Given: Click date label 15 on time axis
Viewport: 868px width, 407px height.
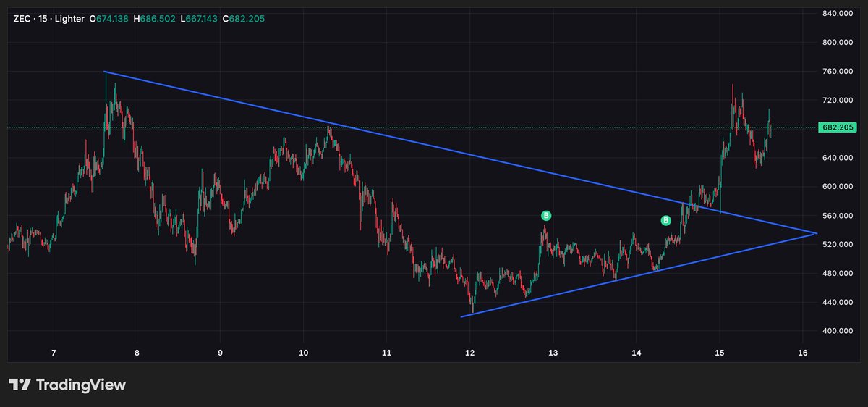Looking at the screenshot, I should click(x=720, y=353).
